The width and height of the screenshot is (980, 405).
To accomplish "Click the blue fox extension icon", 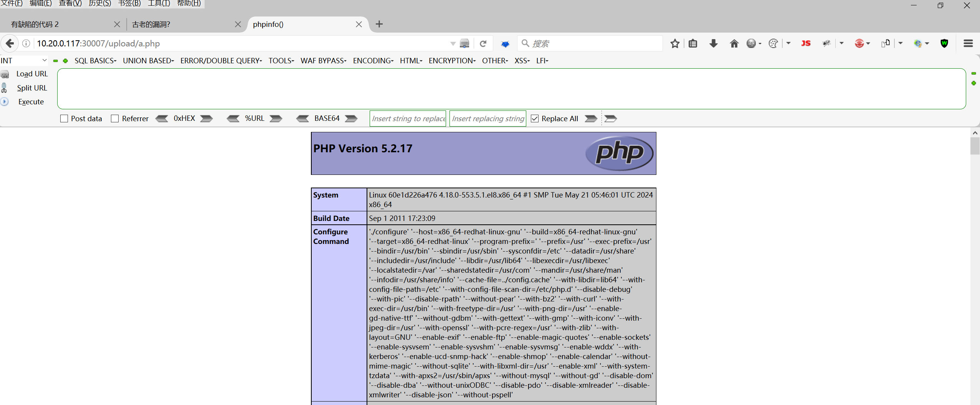I will pos(505,44).
